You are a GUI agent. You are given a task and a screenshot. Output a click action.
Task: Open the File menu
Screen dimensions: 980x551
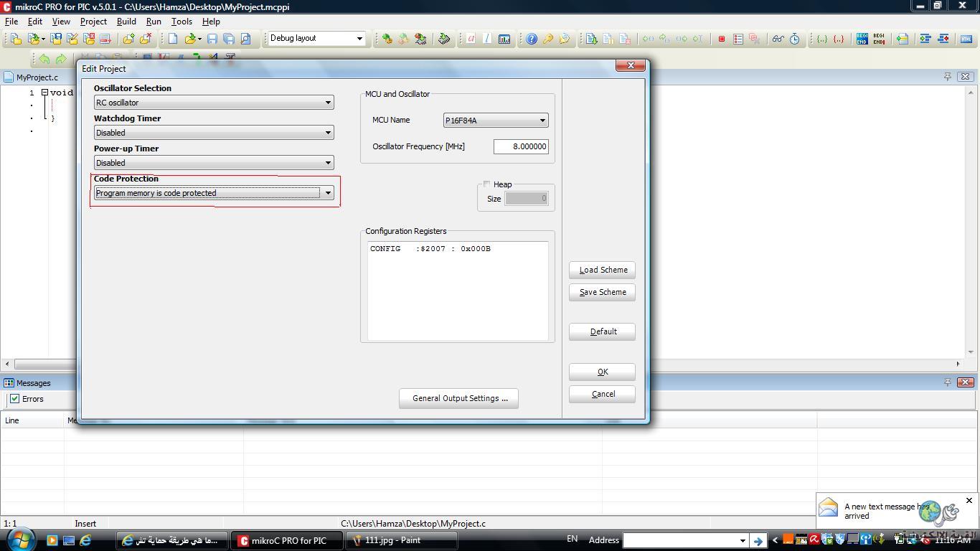point(11,22)
